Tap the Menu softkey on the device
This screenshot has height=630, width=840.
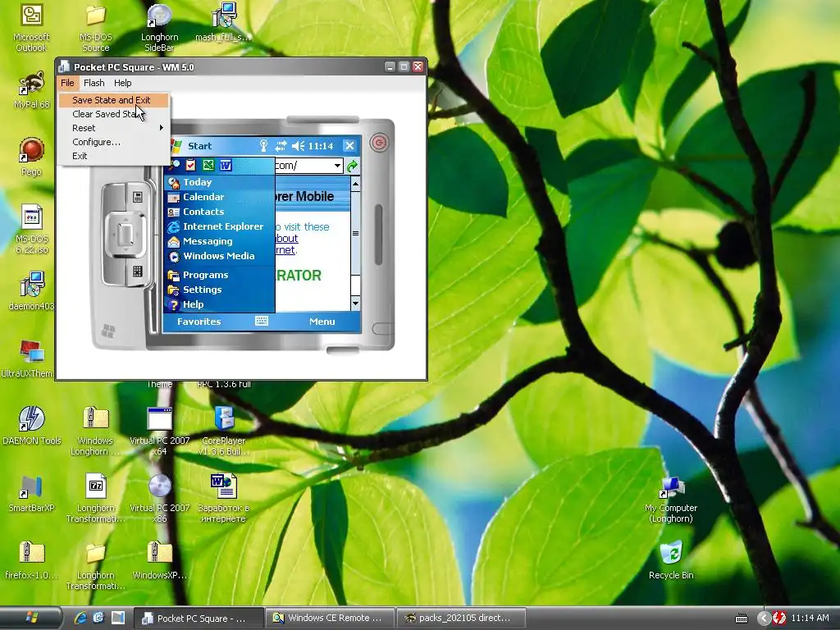(322, 322)
